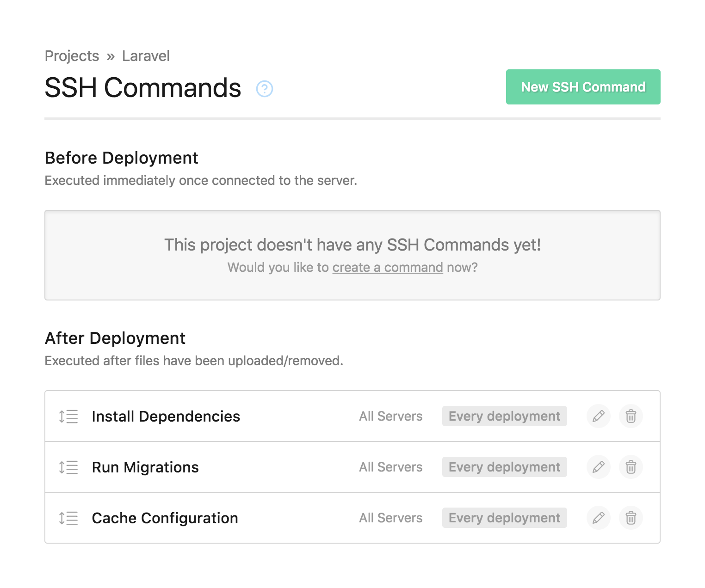
Task: Click 'Executed after files have been uploaded/removed' description
Action: [x=194, y=361]
